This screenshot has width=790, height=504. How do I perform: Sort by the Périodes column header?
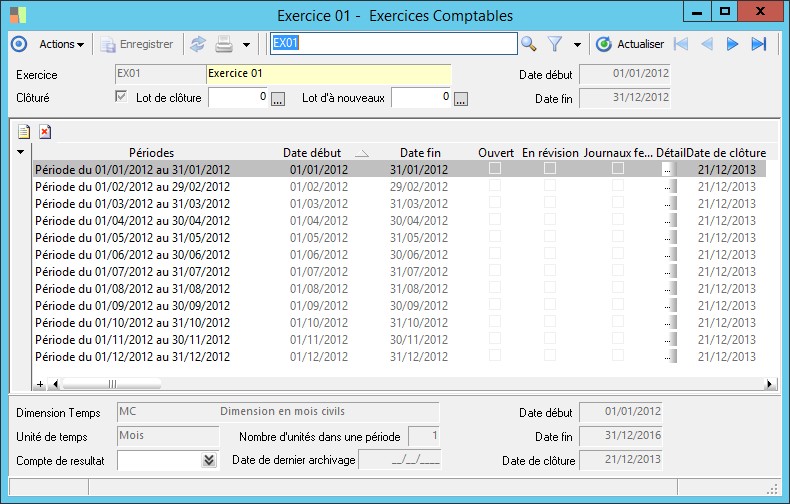point(151,153)
